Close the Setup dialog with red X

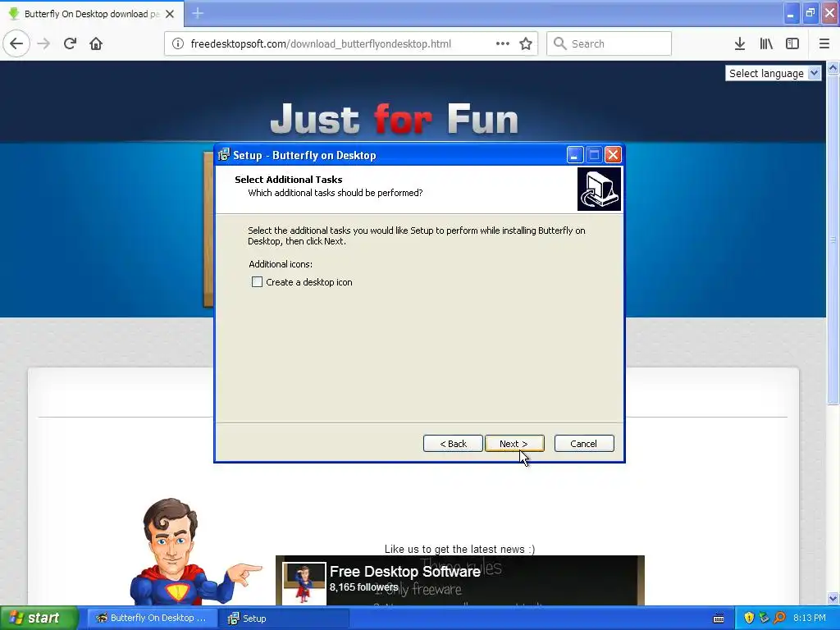click(613, 155)
